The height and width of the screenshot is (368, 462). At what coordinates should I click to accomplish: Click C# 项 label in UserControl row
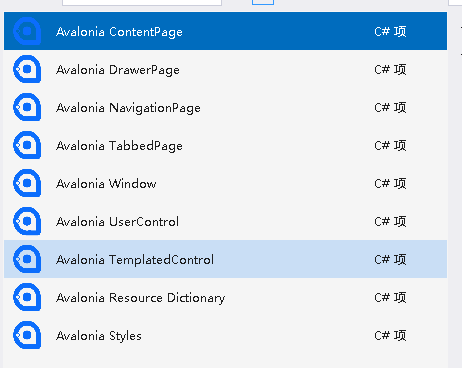[390, 222]
